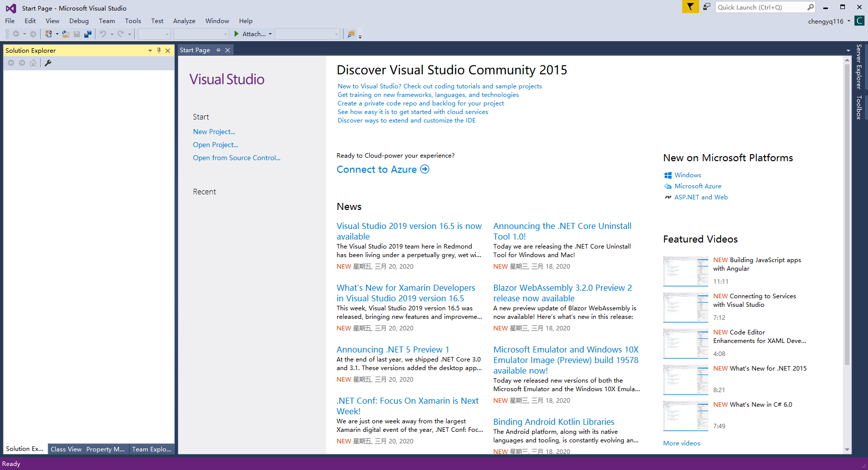Click the Save All toolbar icon

click(88, 34)
